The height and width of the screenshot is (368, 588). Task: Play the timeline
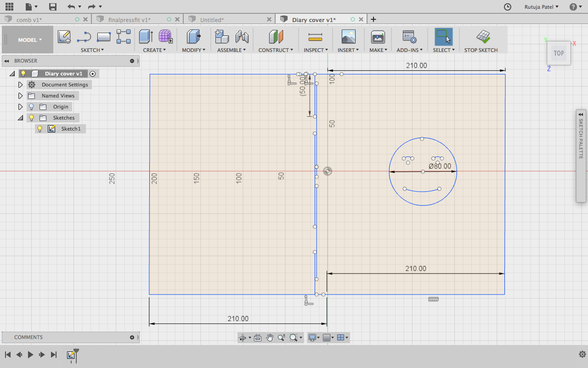click(31, 355)
